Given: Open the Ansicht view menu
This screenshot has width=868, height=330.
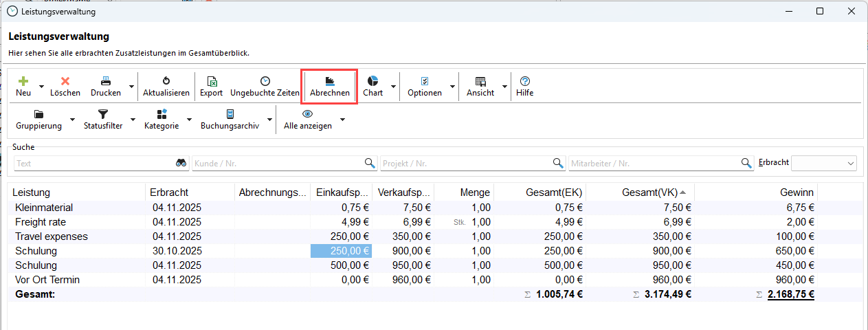Looking at the screenshot, I should coord(480,86).
